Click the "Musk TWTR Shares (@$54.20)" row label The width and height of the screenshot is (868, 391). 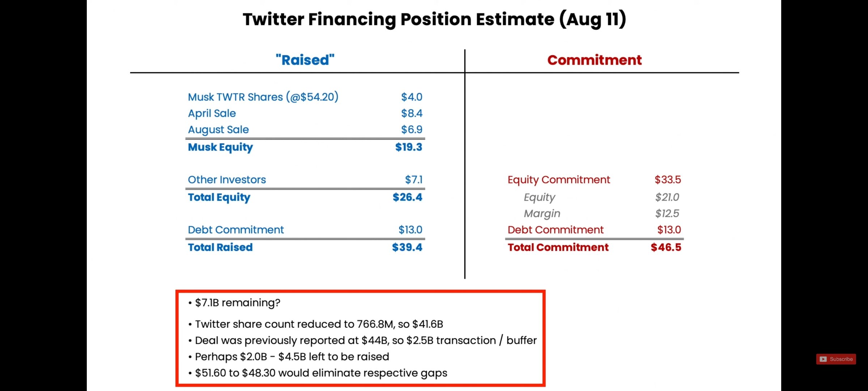pyautogui.click(x=263, y=97)
